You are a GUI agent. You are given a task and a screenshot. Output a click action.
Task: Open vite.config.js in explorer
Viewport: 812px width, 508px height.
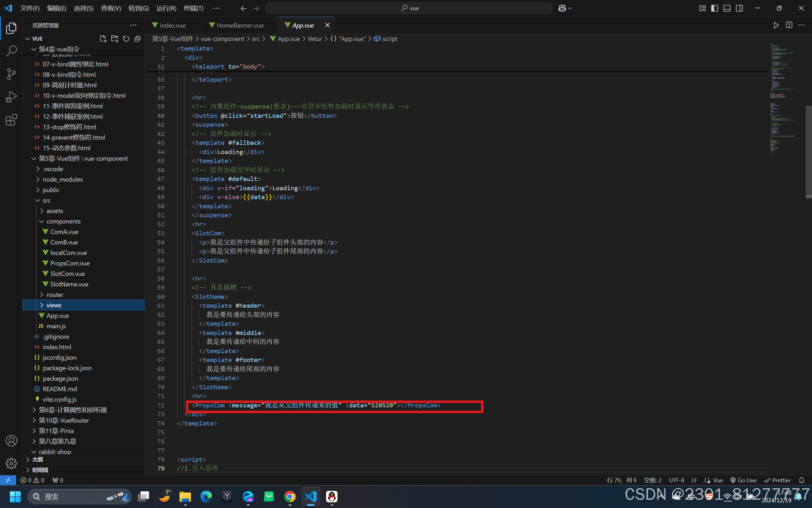(x=83, y=399)
